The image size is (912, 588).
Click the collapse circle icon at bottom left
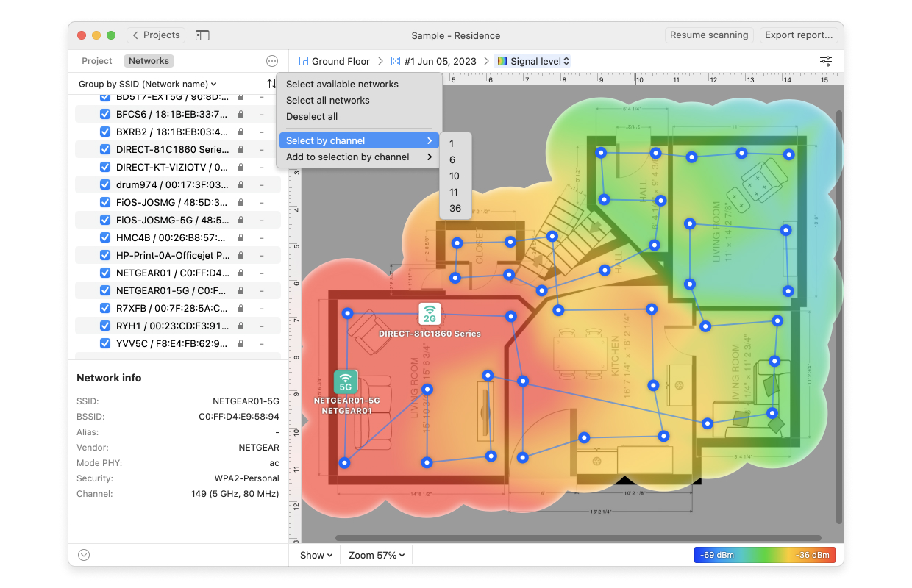(x=84, y=555)
